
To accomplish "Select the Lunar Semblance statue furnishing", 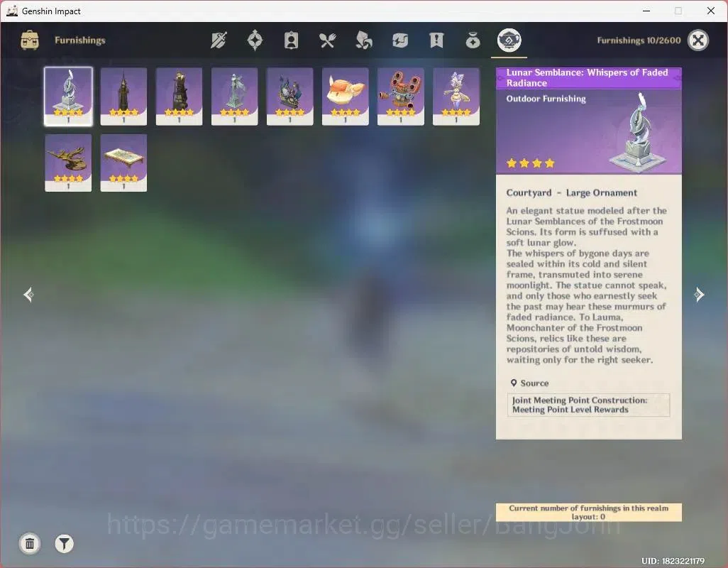I will pyautogui.click(x=68, y=96).
